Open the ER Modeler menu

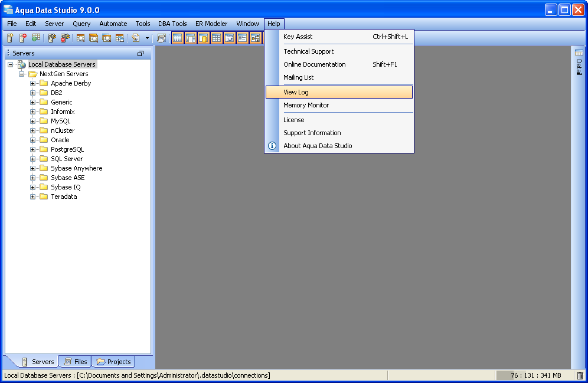(211, 24)
